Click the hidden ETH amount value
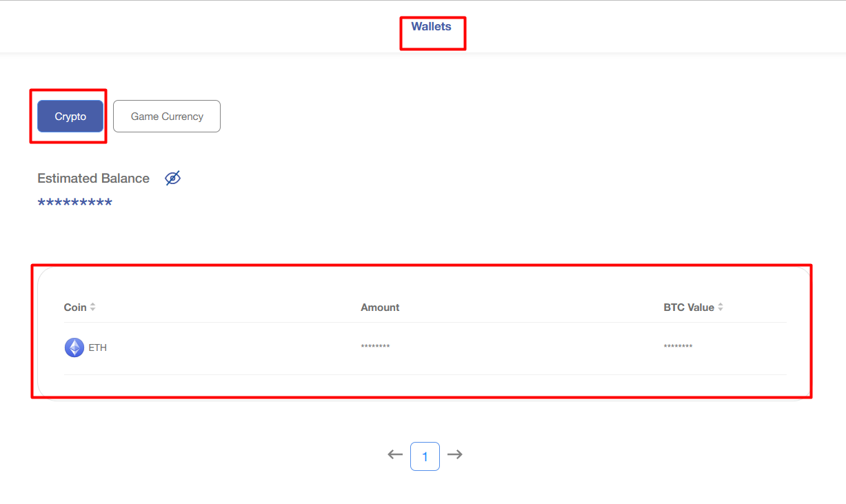846x504 pixels. (x=375, y=347)
